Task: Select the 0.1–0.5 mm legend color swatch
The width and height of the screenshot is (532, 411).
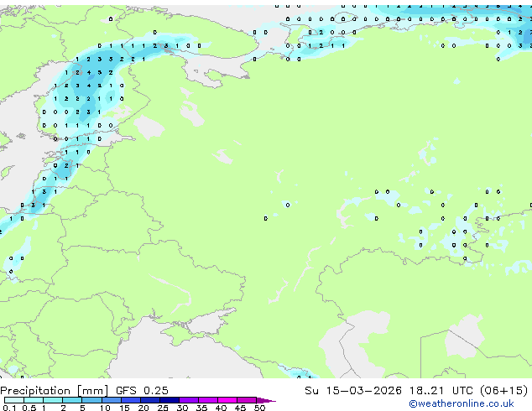Action: point(14,400)
